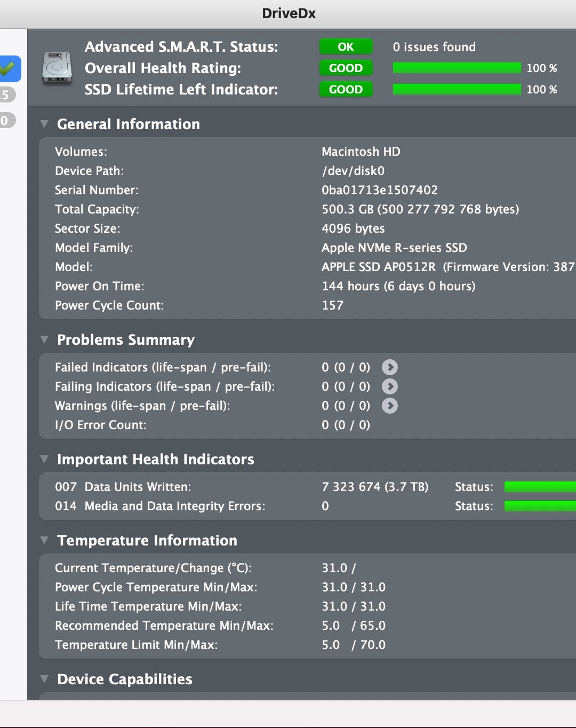This screenshot has height=728, width=576.
Task: Click the serial number value 0ba01713e1507402
Action: click(x=379, y=190)
